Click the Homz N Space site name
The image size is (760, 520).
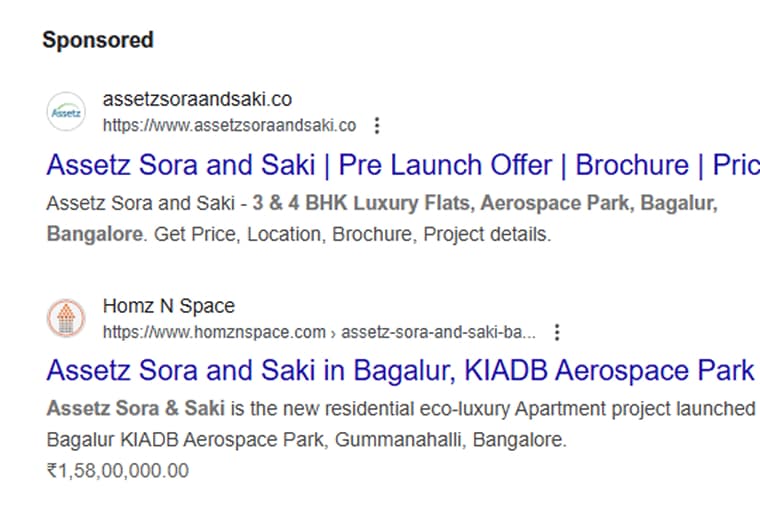coord(169,306)
